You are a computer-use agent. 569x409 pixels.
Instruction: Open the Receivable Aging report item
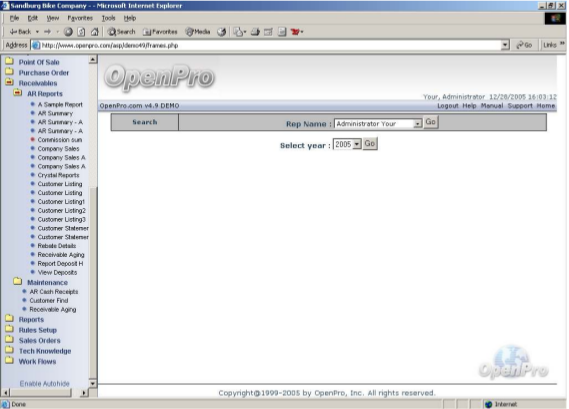(x=61, y=255)
